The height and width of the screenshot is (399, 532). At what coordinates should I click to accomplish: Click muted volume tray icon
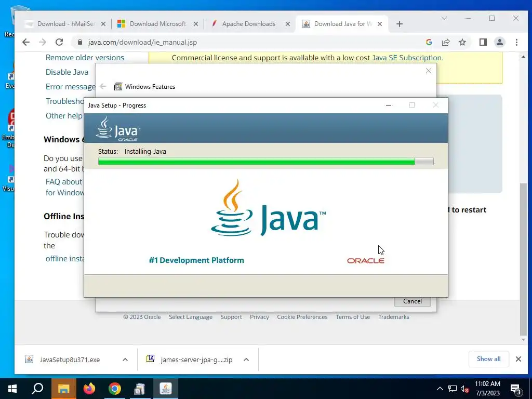[465, 389]
